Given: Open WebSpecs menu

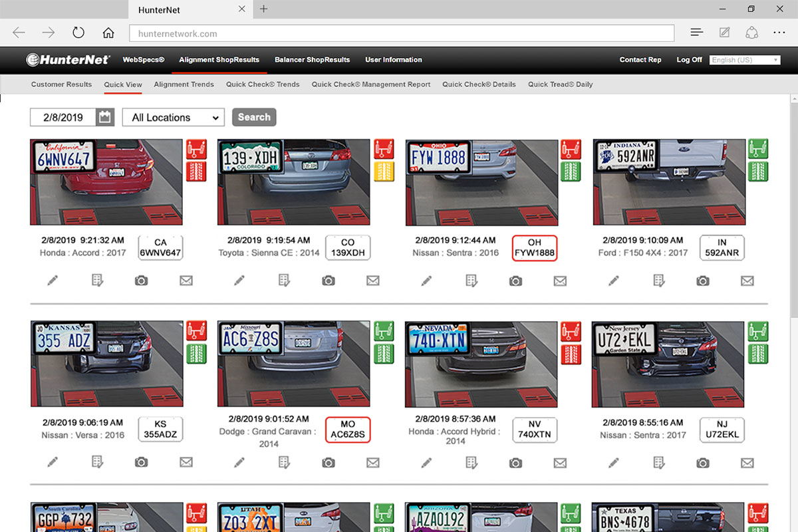Looking at the screenshot, I should pos(144,60).
